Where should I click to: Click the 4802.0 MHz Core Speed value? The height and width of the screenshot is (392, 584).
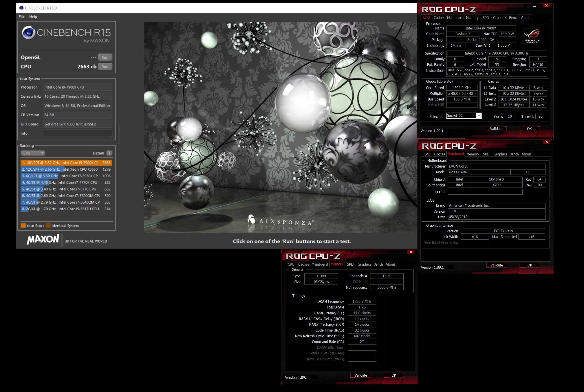click(462, 88)
